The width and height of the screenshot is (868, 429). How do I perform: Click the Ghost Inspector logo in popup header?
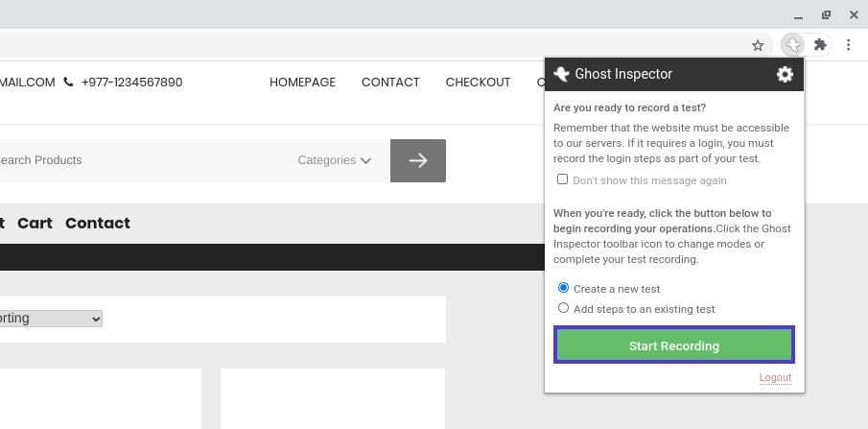561,74
